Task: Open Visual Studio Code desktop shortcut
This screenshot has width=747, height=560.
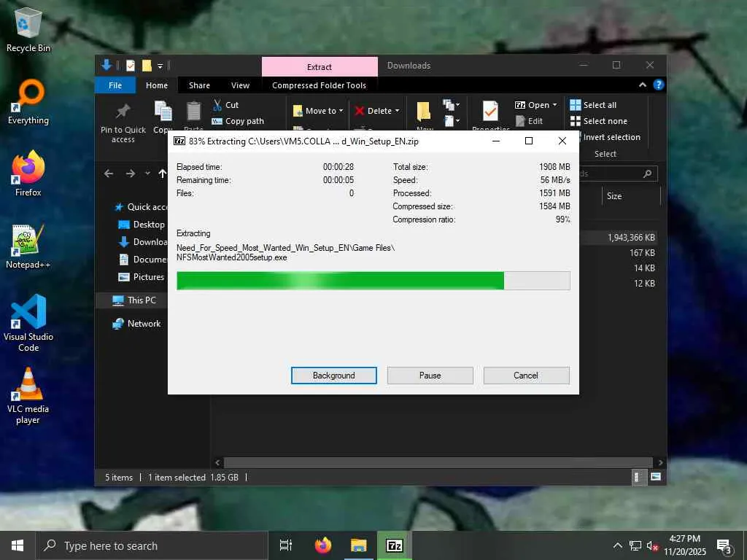Action: 28,323
